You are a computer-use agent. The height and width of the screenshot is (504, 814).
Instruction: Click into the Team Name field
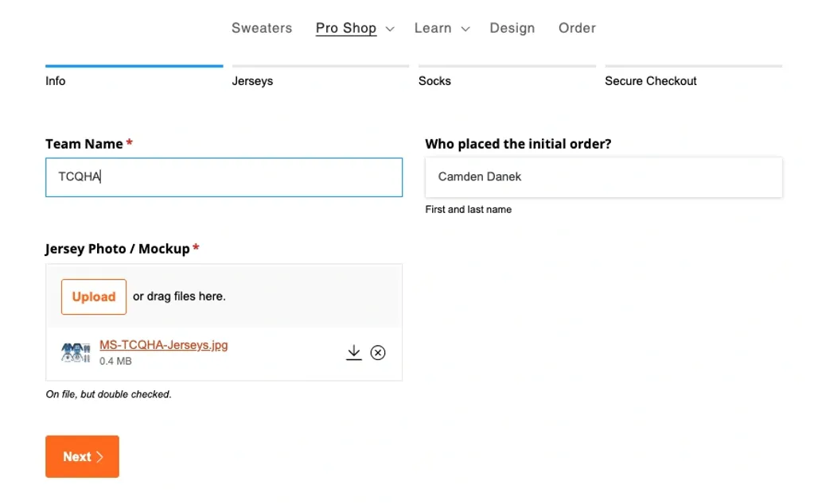click(224, 176)
